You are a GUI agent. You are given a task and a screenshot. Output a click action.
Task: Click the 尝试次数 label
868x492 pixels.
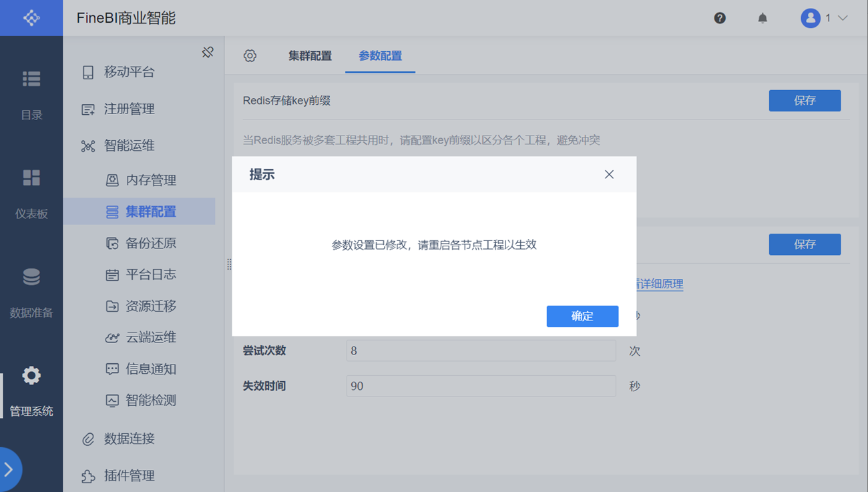pos(264,350)
